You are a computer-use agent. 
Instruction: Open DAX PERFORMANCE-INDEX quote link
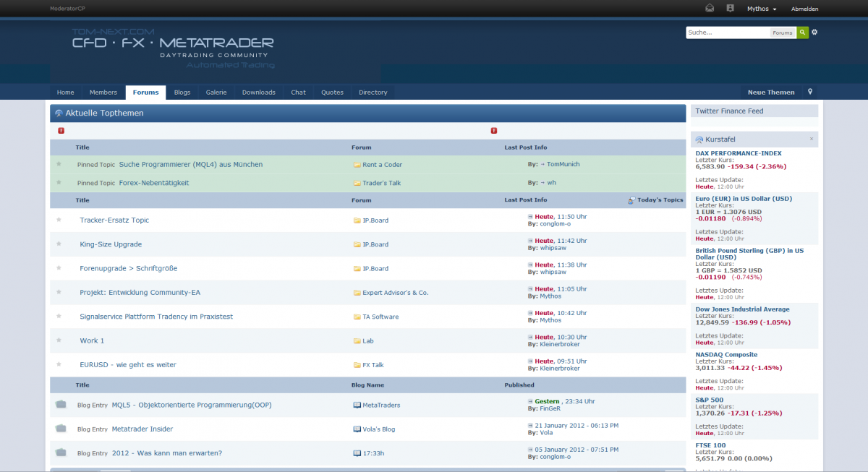[x=739, y=153]
